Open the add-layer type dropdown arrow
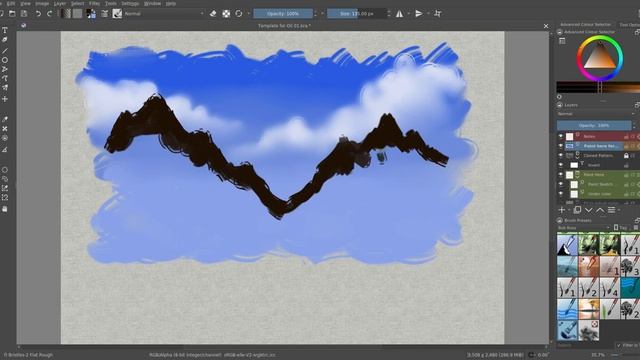 [569, 210]
